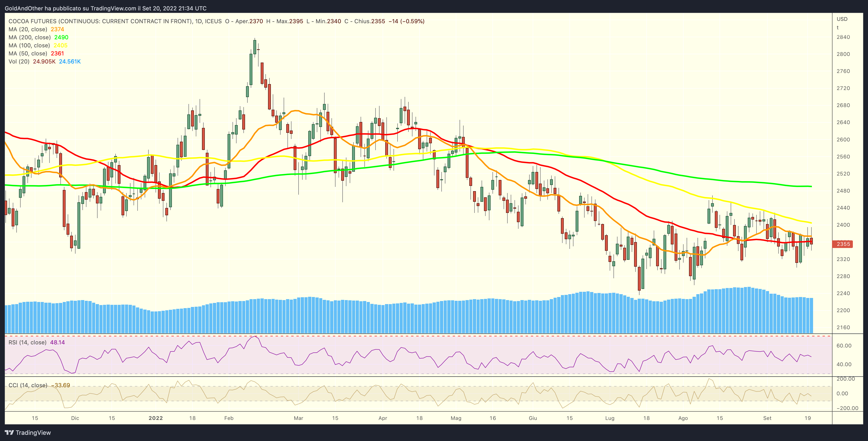
Task: Click the RSI 60.00 axis label
Action: coord(844,346)
